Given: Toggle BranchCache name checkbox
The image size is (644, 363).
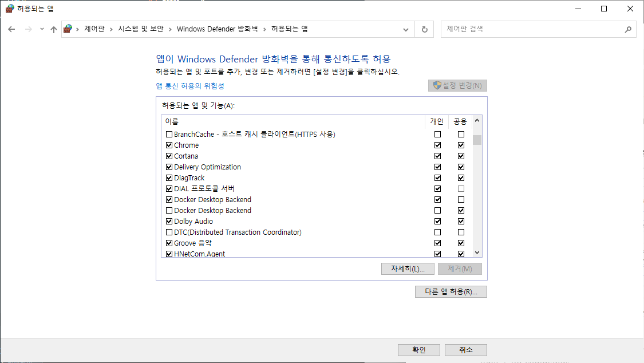Looking at the screenshot, I should point(169,135).
